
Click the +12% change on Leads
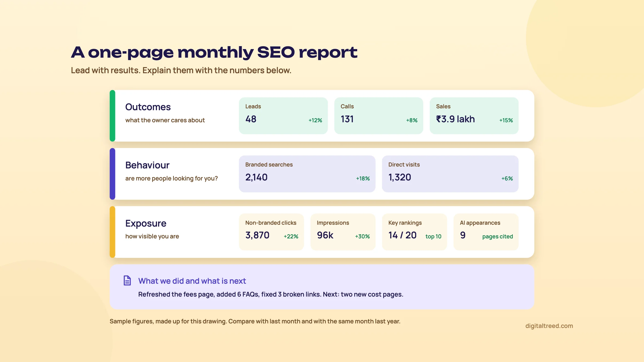point(315,120)
